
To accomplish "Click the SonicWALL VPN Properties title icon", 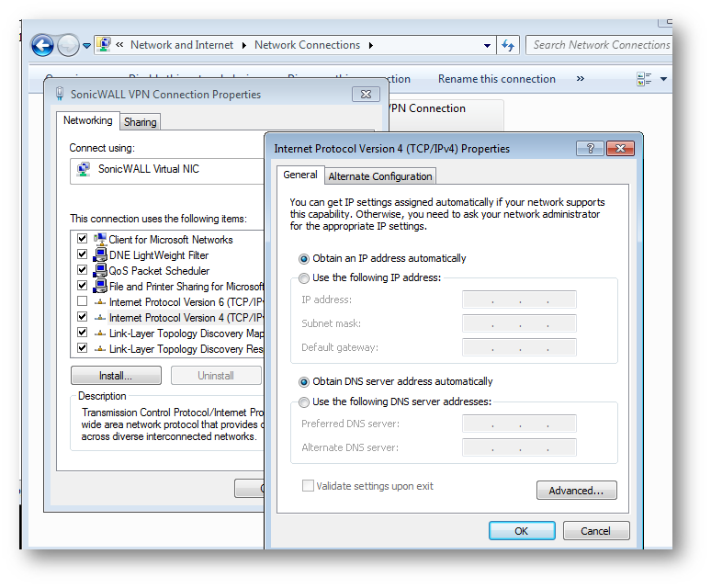I will tap(60, 94).
